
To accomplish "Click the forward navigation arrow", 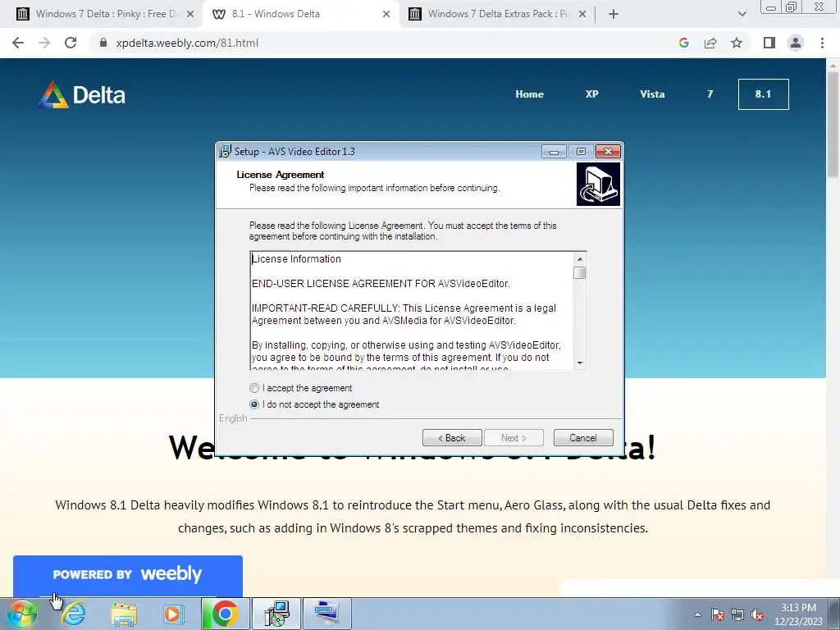I will (x=44, y=43).
